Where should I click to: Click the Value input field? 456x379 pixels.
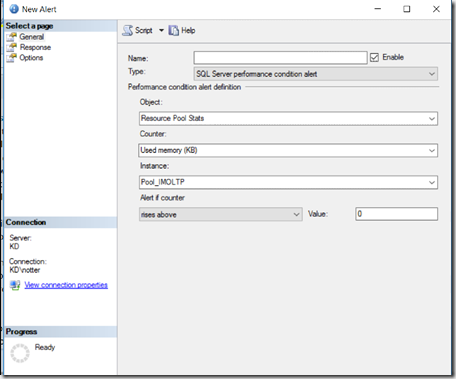click(x=396, y=214)
